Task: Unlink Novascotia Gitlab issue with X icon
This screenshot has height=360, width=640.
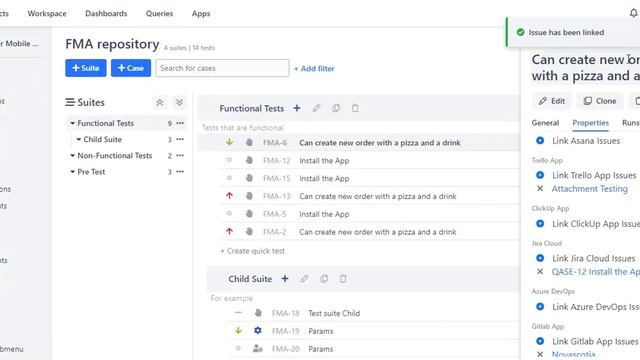Action: coord(540,354)
